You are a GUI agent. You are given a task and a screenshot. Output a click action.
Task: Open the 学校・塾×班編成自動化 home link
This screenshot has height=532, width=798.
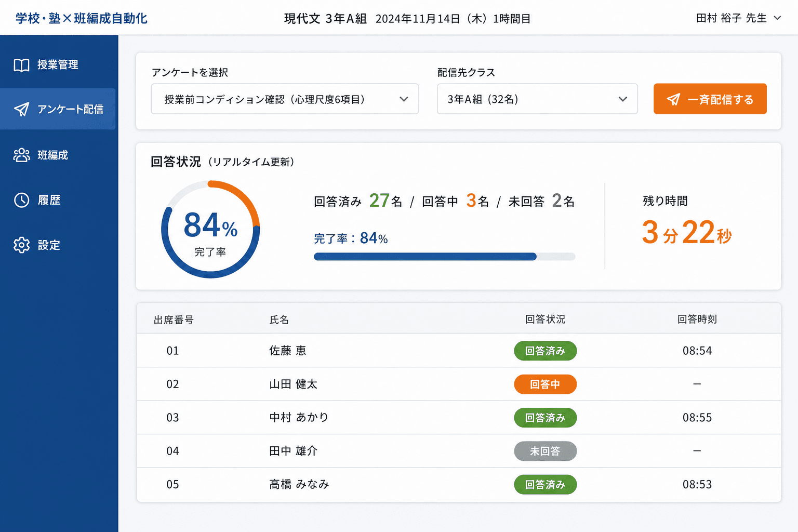pos(82,18)
